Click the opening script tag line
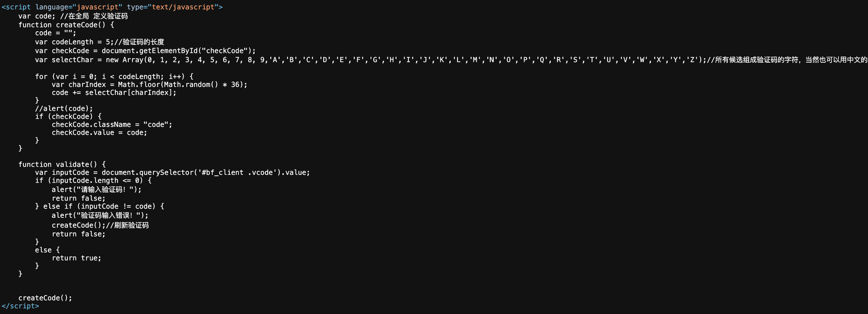Viewport: 868px width, 314px height. pos(112,7)
